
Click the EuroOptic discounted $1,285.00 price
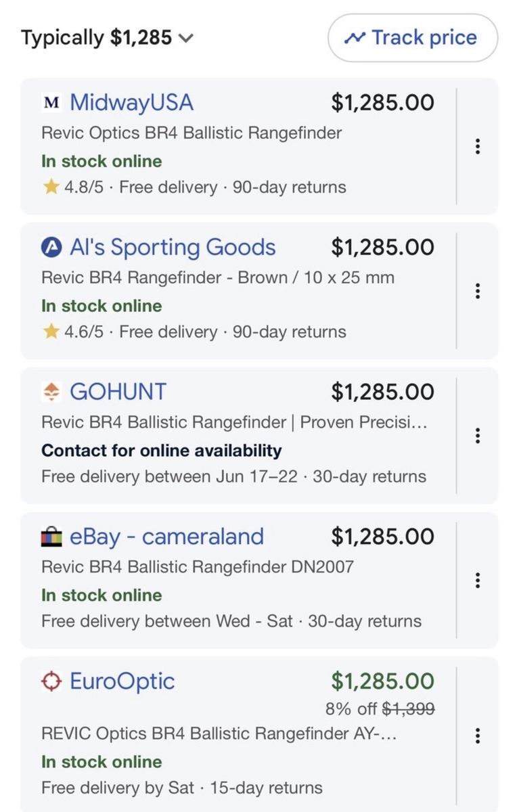tap(382, 681)
